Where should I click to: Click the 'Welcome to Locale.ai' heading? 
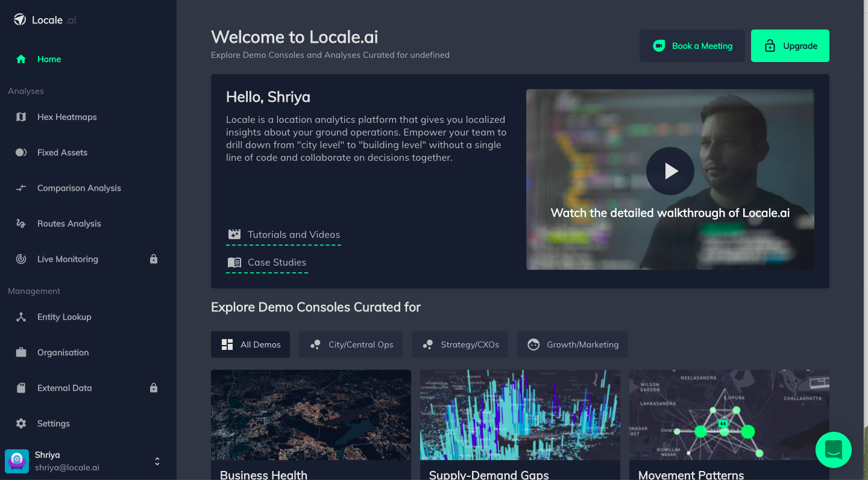295,37
